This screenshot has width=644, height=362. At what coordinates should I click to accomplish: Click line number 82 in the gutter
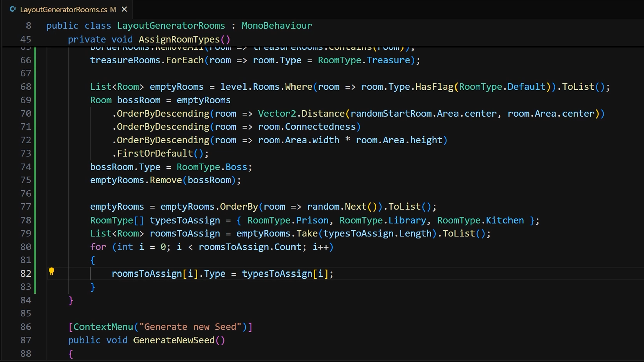[26, 274]
